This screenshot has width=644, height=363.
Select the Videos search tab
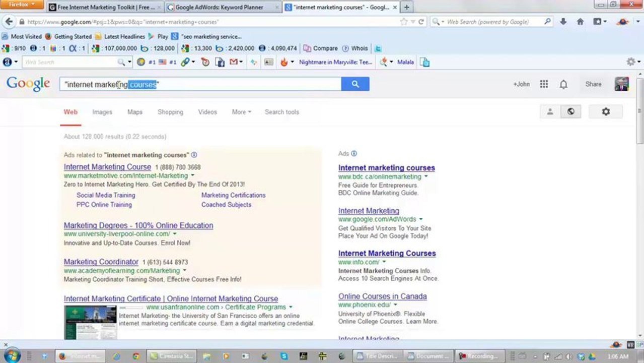(x=207, y=112)
